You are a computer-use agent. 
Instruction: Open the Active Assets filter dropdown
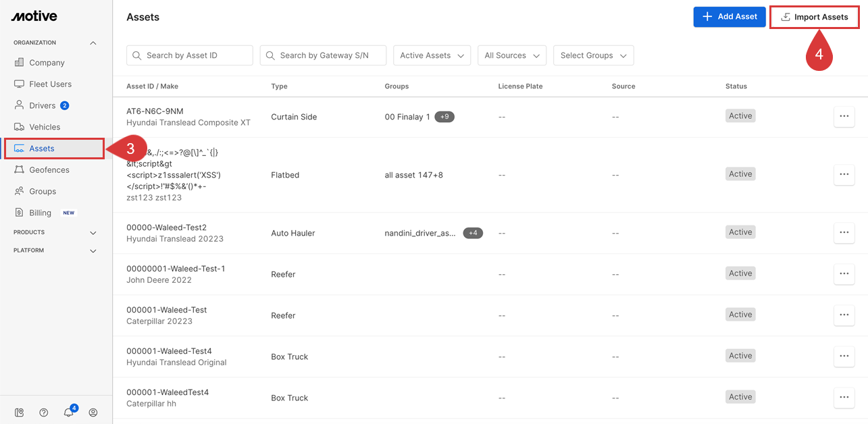(432, 55)
